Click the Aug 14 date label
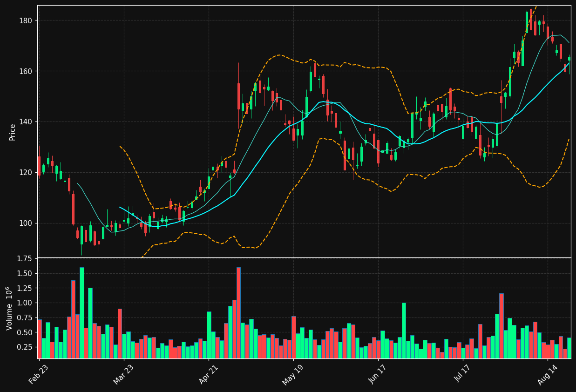The height and width of the screenshot is (392, 576). click(547, 375)
